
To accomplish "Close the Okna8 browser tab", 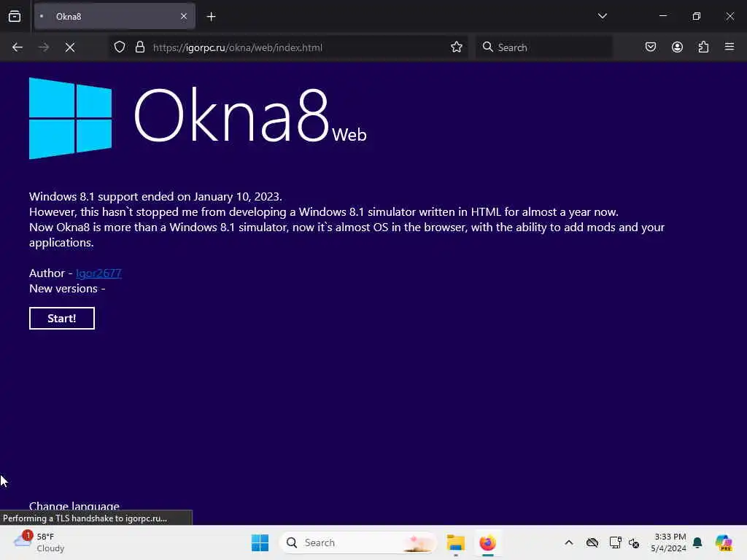I will [184, 16].
